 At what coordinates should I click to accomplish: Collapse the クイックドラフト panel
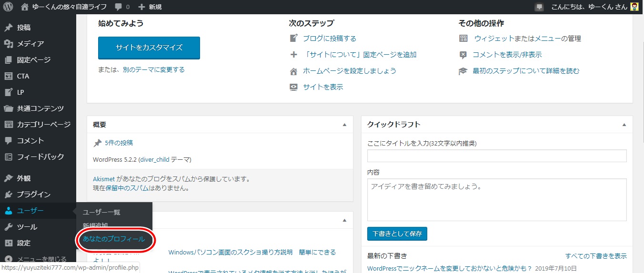pyautogui.click(x=624, y=125)
